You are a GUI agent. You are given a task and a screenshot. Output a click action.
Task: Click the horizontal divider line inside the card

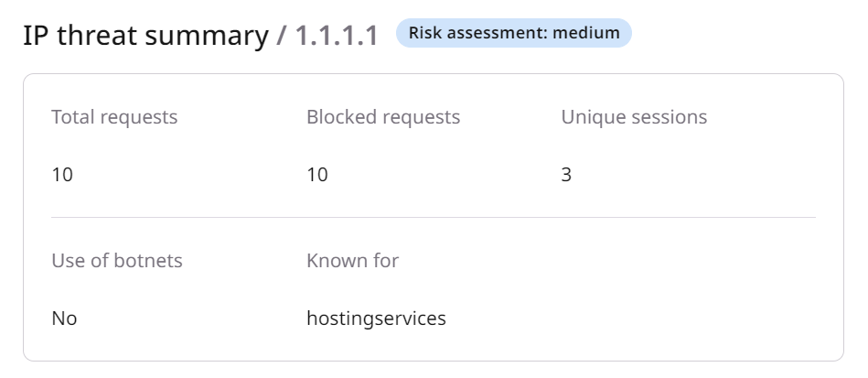[433, 217]
